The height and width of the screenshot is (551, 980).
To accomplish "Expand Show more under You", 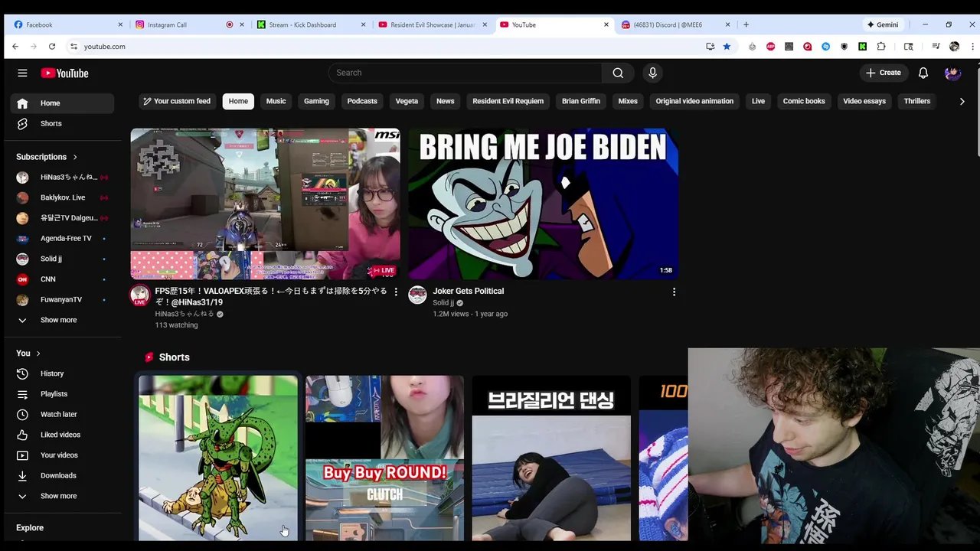I will click(x=62, y=496).
